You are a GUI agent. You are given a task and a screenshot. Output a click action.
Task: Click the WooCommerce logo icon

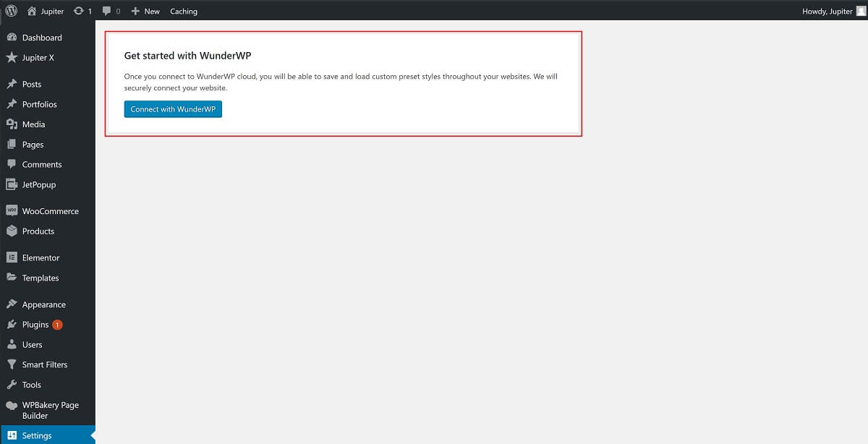tap(12, 211)
